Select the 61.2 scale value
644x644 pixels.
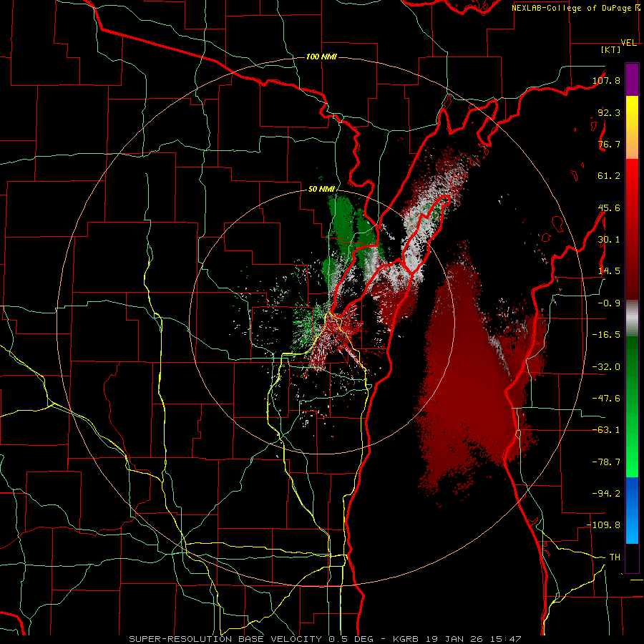point(609,175)
